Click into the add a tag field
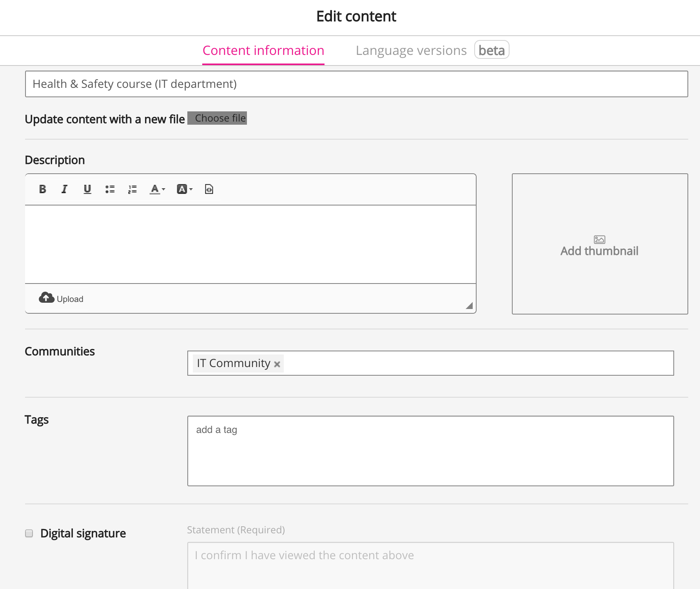 (430, 451)
